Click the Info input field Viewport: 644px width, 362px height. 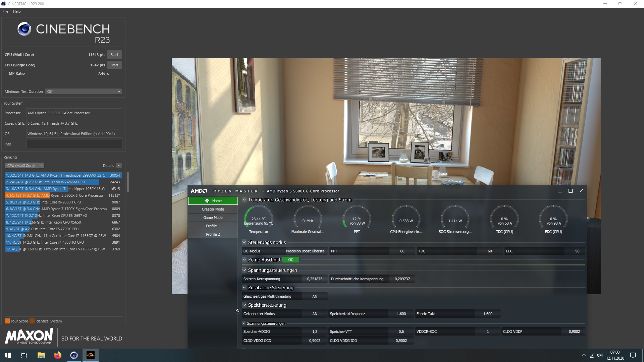tap(74, 144)
